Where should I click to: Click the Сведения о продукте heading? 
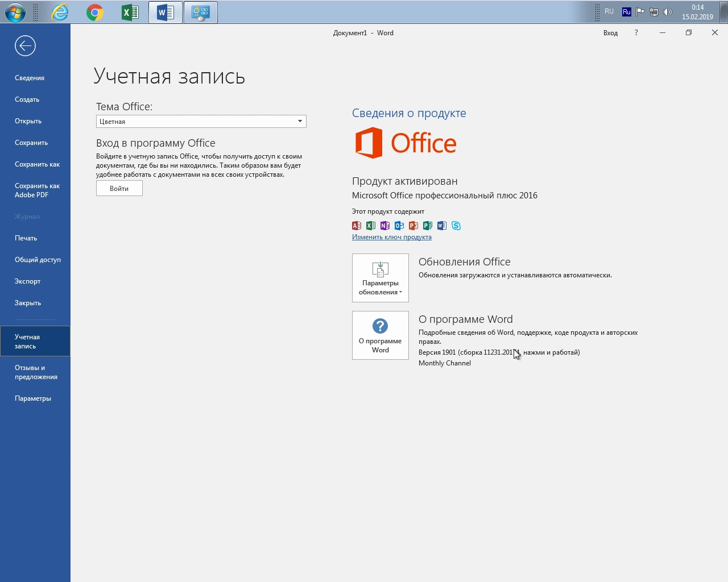click(x=409, y=113)
